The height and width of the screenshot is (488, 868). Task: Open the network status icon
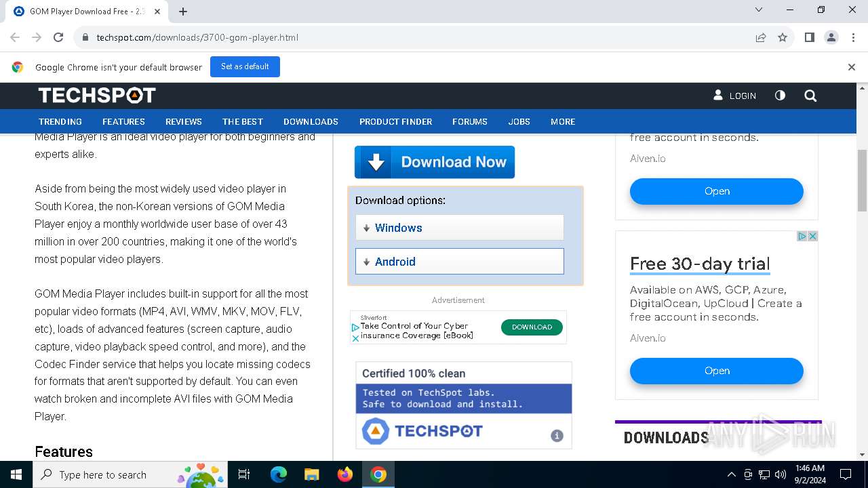point(764,474)
